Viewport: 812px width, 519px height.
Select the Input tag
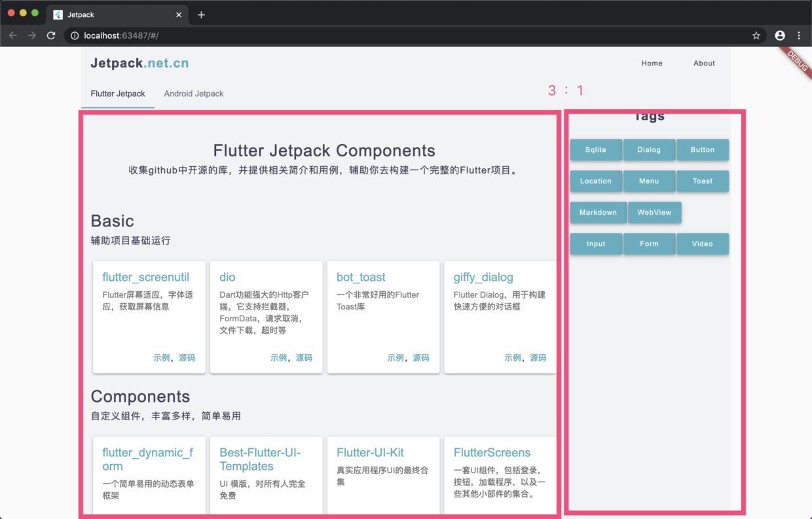pyautogui.click(x=596, y=244)
